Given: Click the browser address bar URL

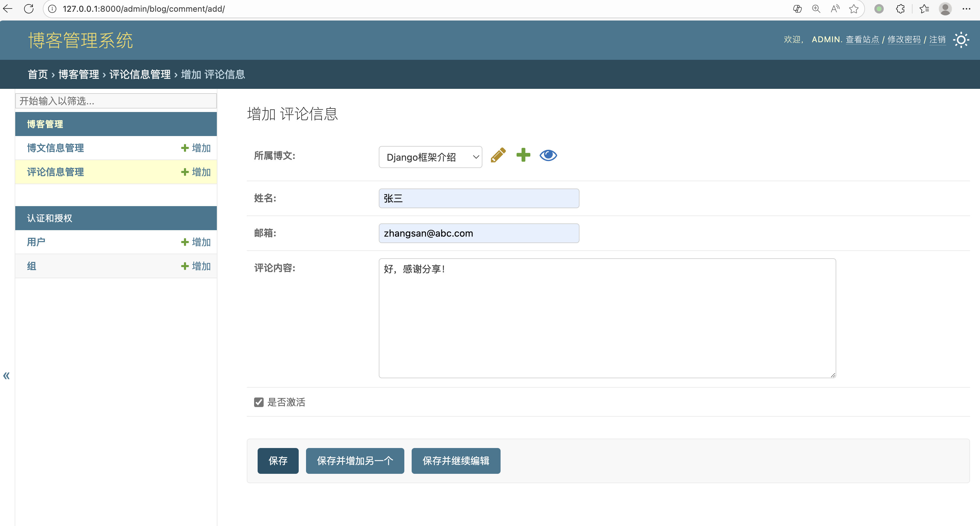Looking at the screenshot, I should 144,9.
